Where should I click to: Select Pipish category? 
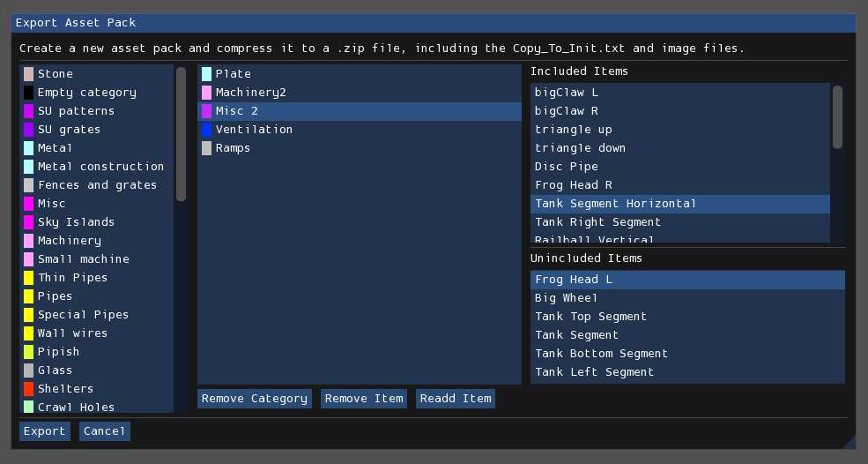click(97, 351)
